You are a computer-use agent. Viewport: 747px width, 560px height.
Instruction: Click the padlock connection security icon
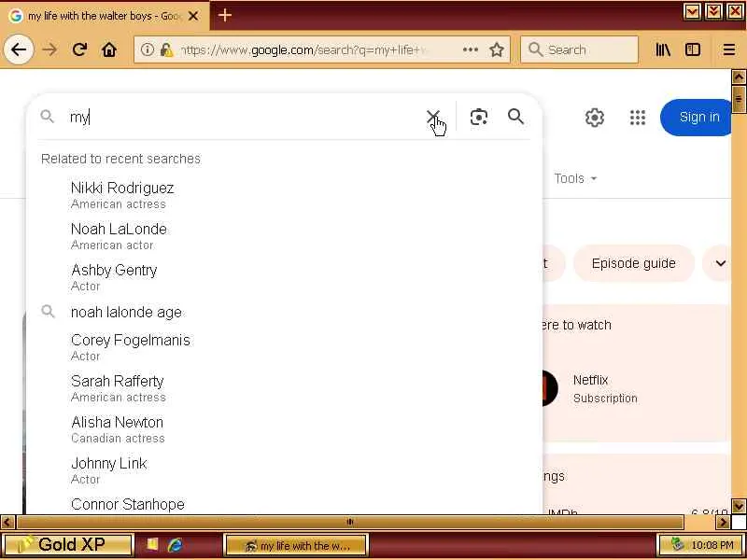[x=166, y=49]
